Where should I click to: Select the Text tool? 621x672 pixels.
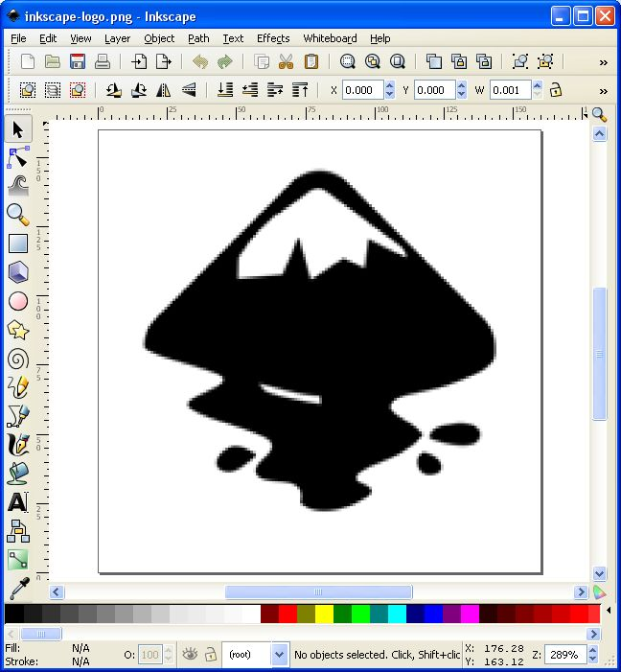(x=18, y=502)
